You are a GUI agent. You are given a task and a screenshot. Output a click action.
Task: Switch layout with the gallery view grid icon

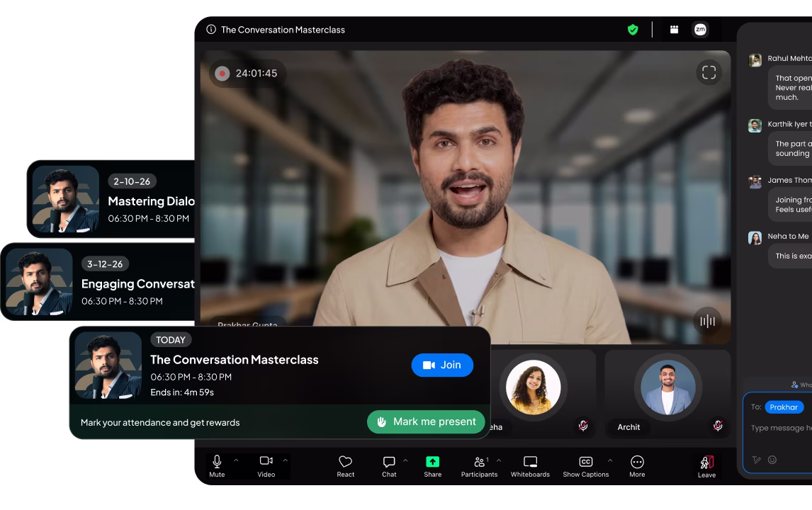click(x=674, y=30)
